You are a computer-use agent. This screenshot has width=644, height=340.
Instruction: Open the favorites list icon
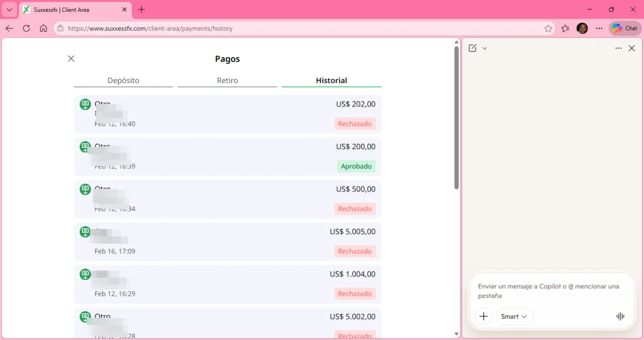565,28
